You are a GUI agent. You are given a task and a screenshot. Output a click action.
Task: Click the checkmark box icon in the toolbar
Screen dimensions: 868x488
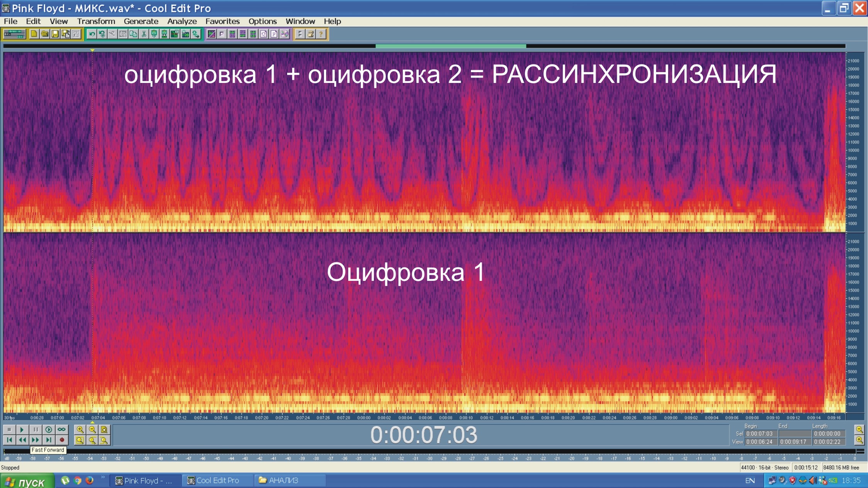point(222,34)
